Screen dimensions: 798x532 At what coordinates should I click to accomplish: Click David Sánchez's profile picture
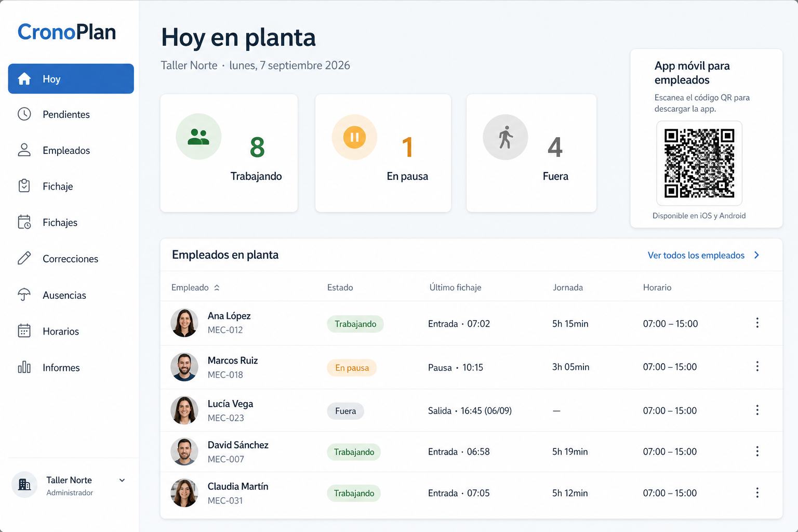click(x=184, y=451)
